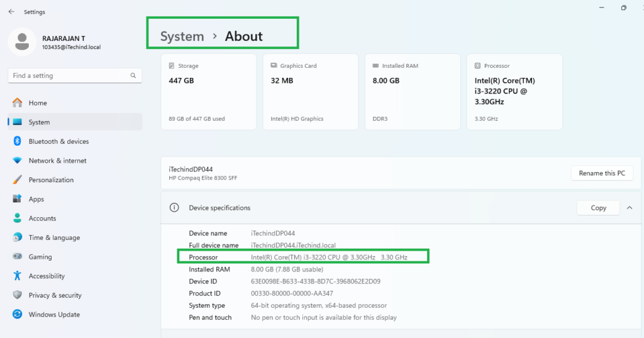644x338 pixels.
Task: Click the Accessibility figure icon
Action: click(x=17, y=276)
